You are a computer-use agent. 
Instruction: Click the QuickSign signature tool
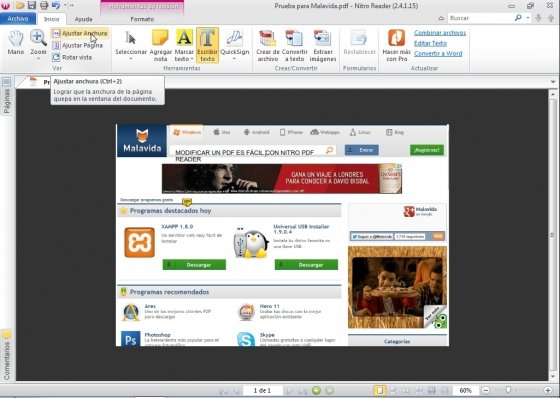tap(235, 41)
